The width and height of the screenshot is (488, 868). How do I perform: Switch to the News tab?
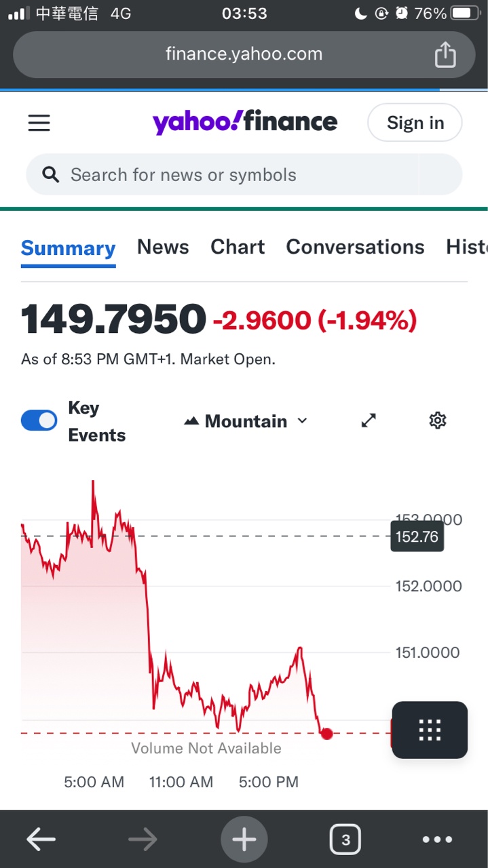(x=163, y=247)
